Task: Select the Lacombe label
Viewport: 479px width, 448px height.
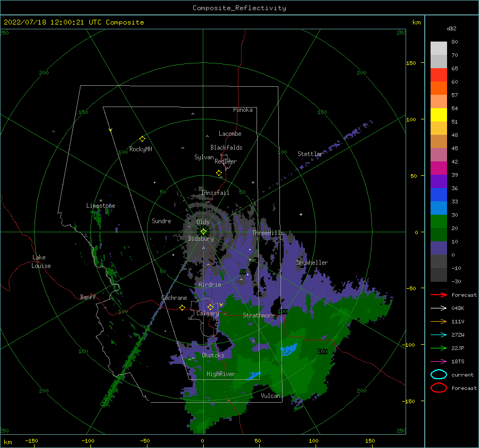Action: click(x=230, y=134)
